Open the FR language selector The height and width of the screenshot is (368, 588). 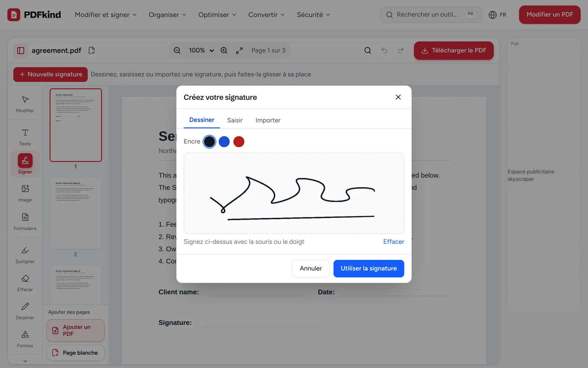[x=498, y=15]
